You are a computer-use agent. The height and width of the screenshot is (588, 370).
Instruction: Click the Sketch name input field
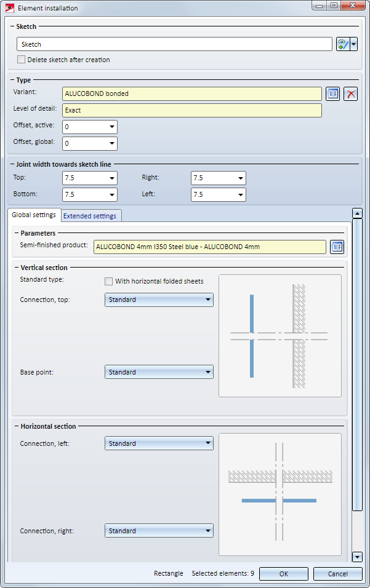click(x=174, y=44)
